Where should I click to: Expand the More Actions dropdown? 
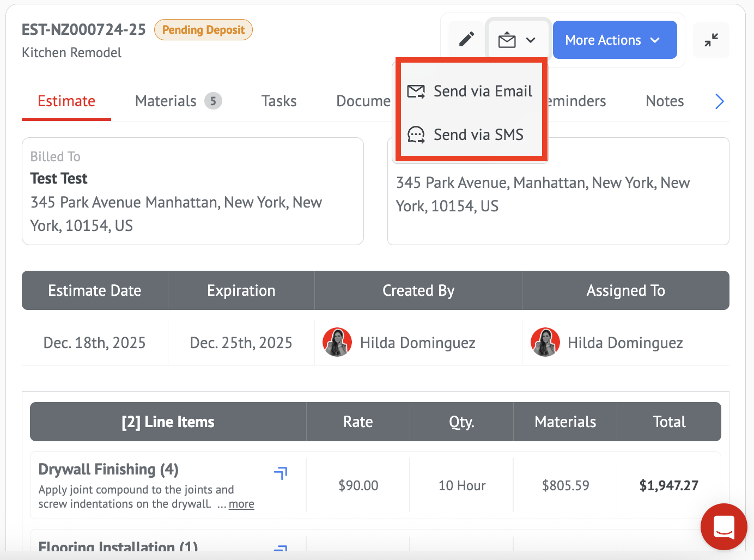615,40
